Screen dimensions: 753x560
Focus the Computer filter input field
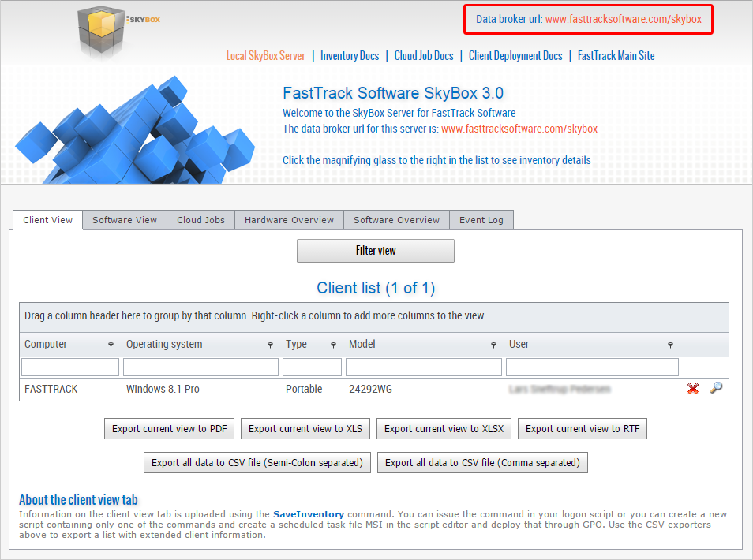pos(70,367)
